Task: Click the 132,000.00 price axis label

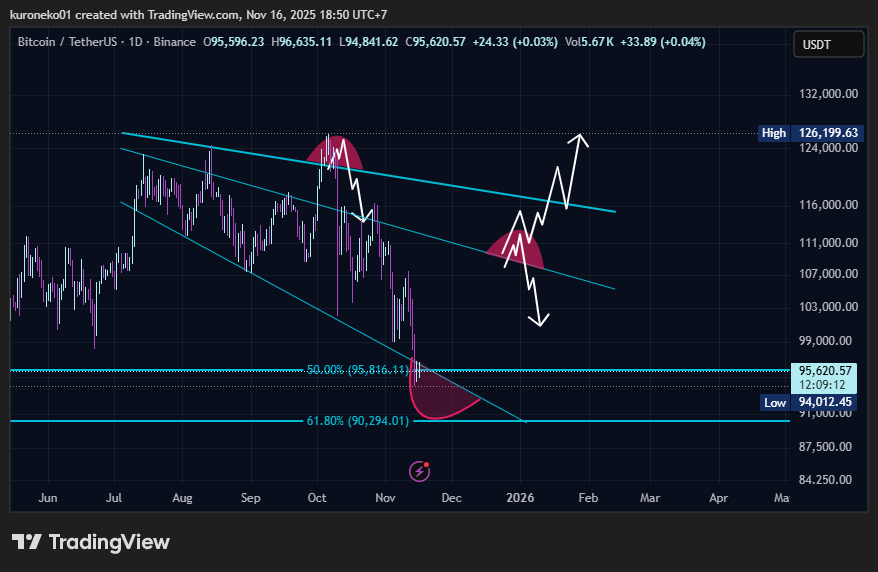Action: [828, 93]
